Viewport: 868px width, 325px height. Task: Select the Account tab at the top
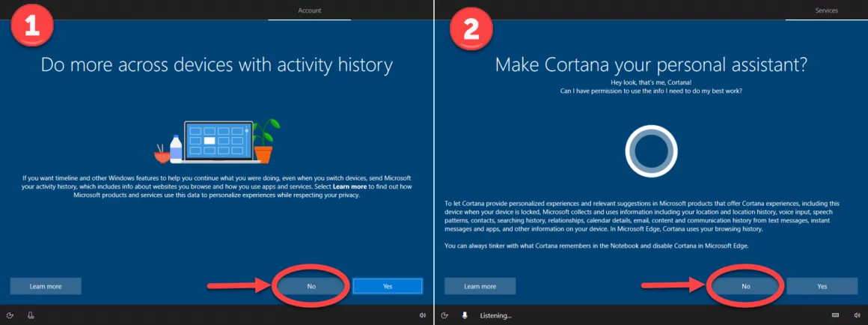click(310, 10)
